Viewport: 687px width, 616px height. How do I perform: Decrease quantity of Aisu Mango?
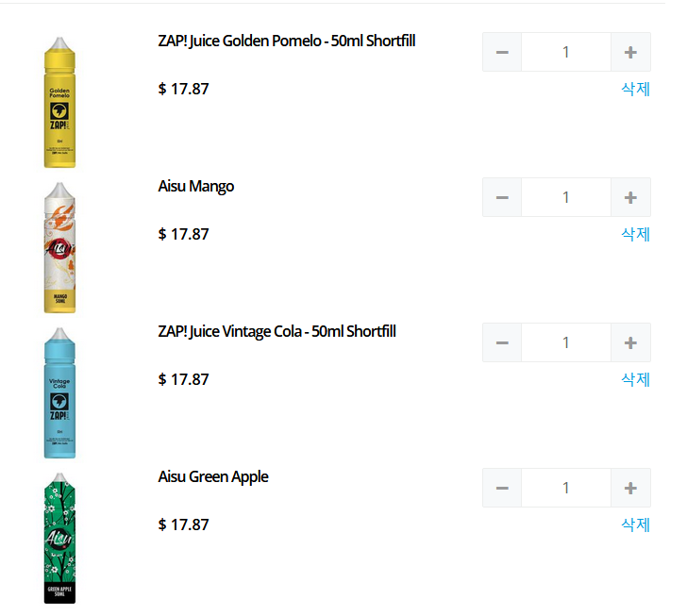(x=502, y=197)
